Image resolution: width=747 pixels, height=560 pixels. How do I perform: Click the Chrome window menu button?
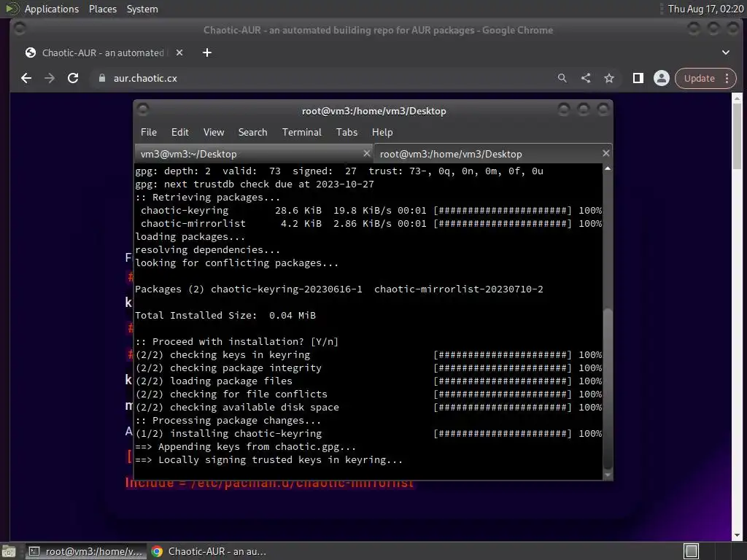tap(20, 29)
